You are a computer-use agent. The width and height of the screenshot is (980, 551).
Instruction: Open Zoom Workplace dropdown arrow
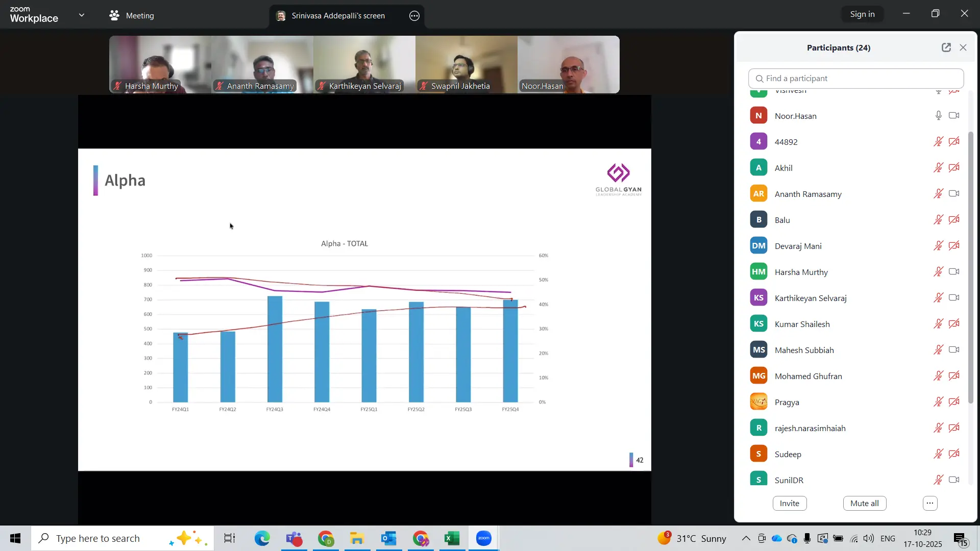click(82, 15)
